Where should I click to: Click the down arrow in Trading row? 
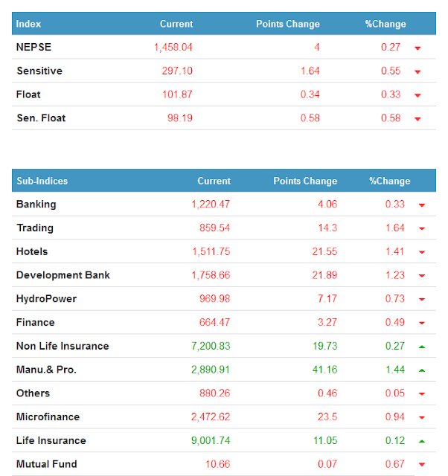422,228
